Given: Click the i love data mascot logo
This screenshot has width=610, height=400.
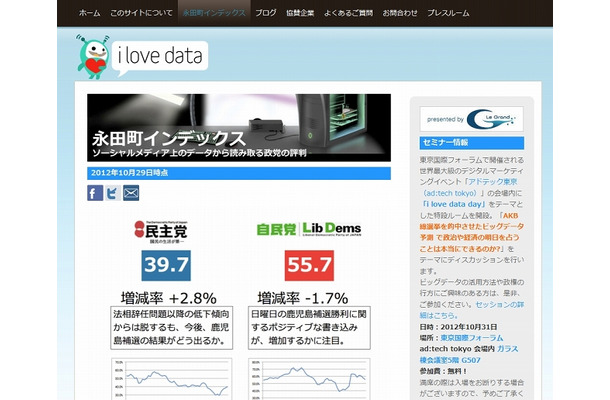Looking at the screenshot, I should (x=93, y=57).
